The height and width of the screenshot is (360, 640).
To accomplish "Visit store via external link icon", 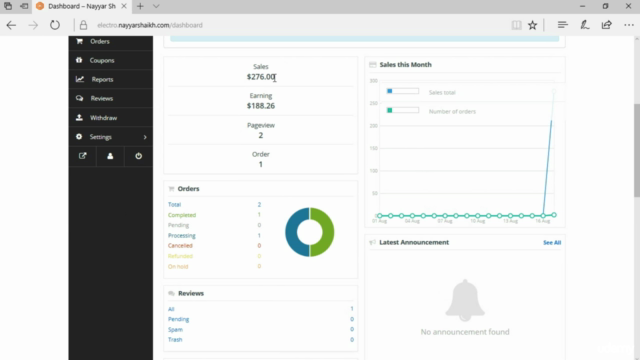I will coord(82,156).
